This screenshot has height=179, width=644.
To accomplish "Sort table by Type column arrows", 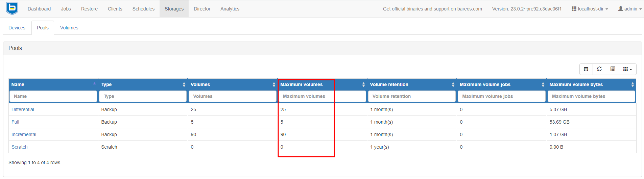I will pyautogui.click(x=184, y=85).
